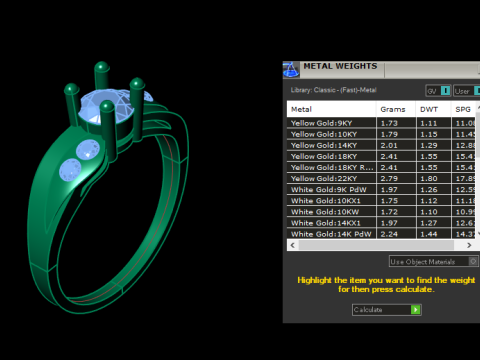Image resolution: width=480 pixels, height=360 pixels.
Task: Select the Yellow Gold:18KY R... row
Action: click(381, 167)
